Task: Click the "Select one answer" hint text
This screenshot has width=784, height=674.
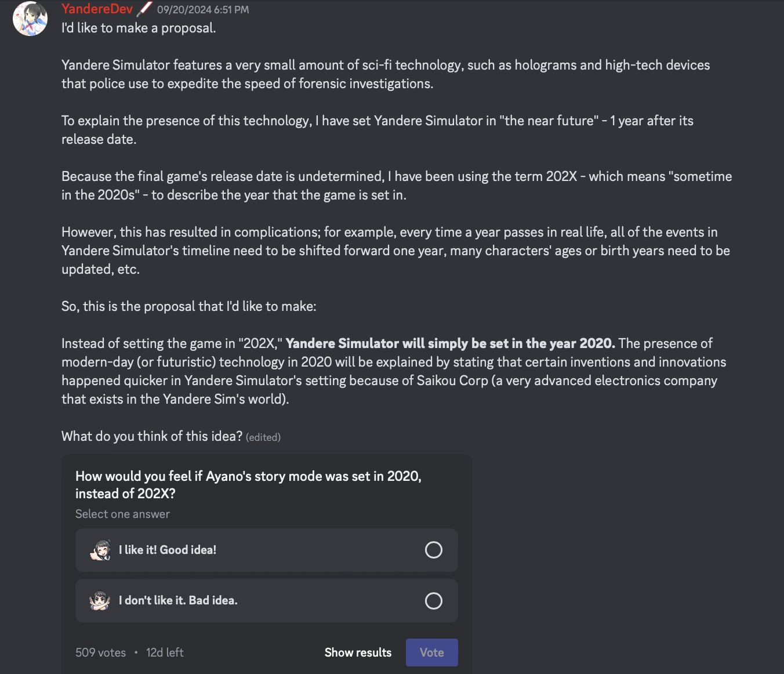Action: [x=122, y=514]
